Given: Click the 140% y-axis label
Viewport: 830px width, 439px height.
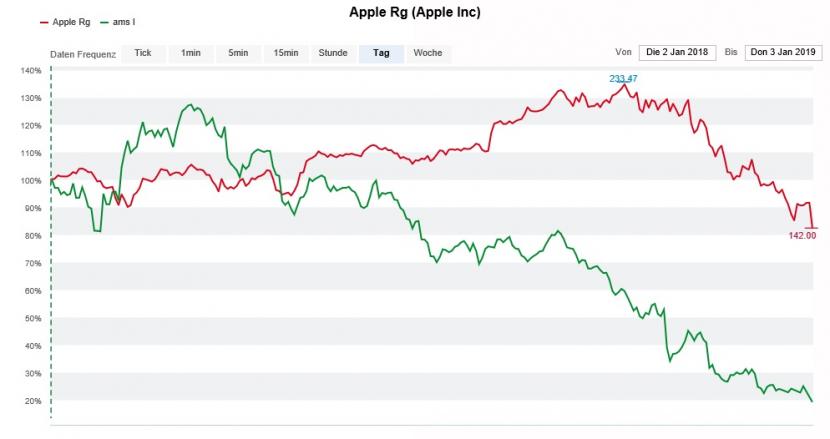Looking at the screenshot, I should click(30, 71).
